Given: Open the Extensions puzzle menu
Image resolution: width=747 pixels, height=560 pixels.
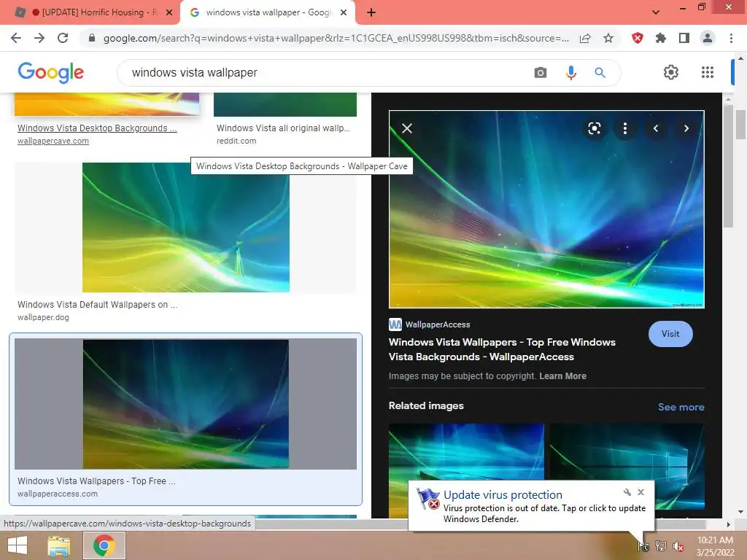Looking at the screenshot, I should [660, 38].
